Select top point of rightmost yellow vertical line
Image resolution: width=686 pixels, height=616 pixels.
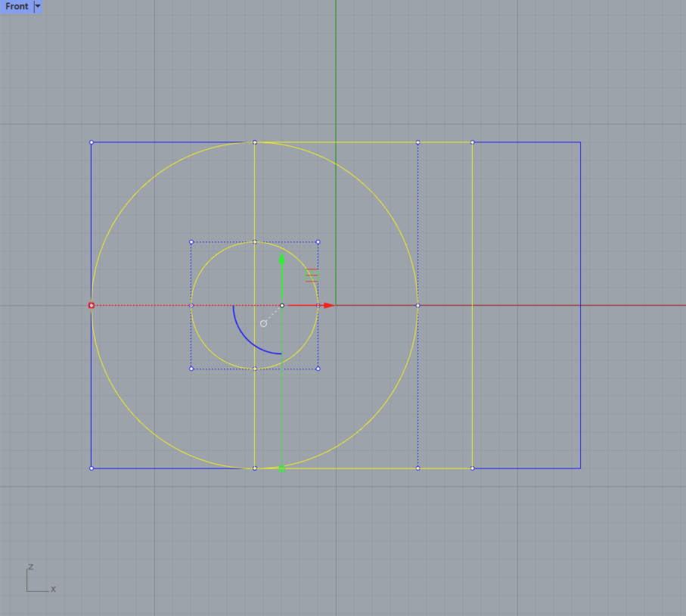coord(473,142)
